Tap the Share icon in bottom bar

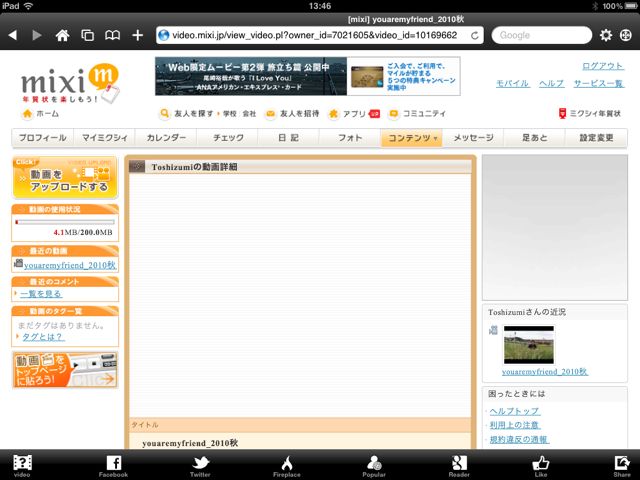pos(622,466)
